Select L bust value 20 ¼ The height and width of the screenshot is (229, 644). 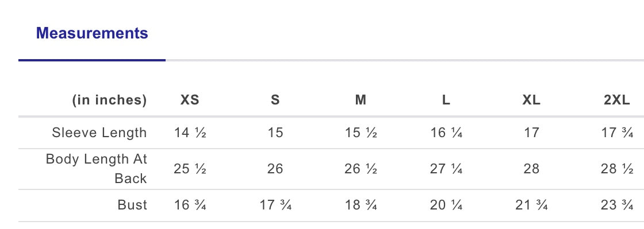coord(446,205)
